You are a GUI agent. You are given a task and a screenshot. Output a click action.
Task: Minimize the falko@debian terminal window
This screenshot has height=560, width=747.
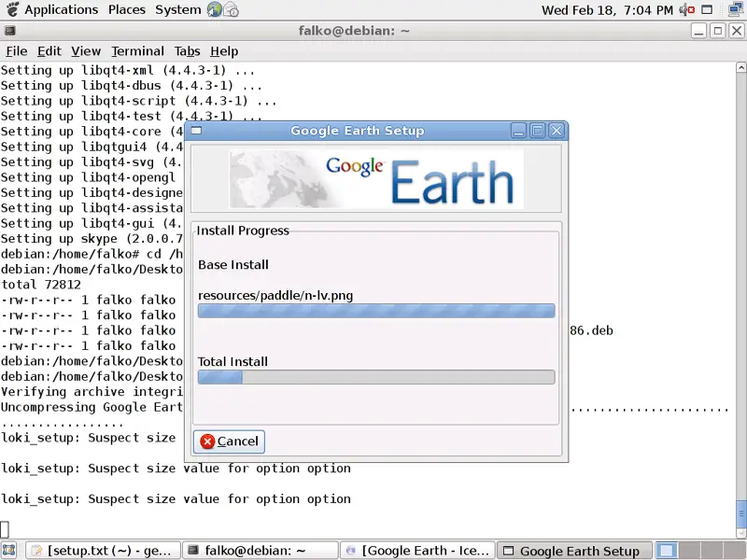(698, 31)
